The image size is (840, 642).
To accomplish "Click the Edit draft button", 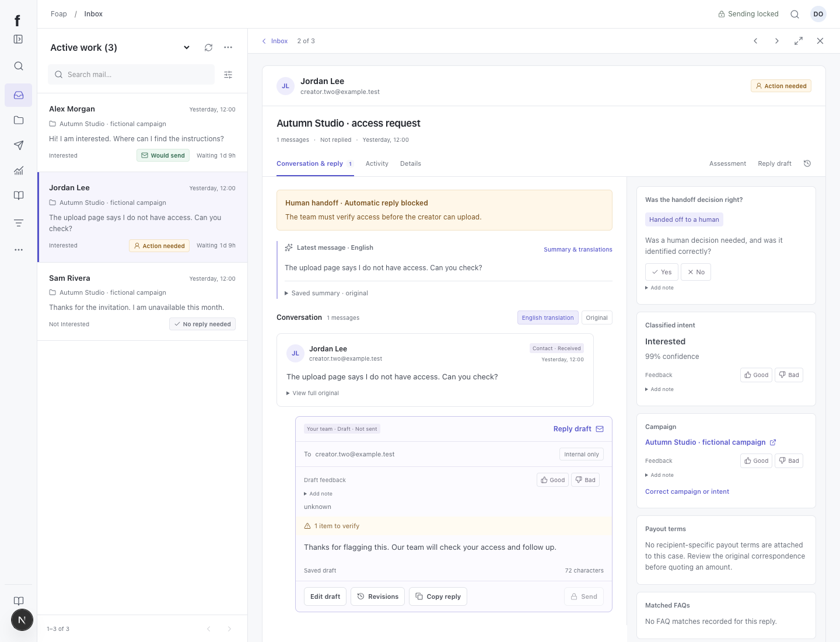I will pyautogui.click(x=325, y=596).
